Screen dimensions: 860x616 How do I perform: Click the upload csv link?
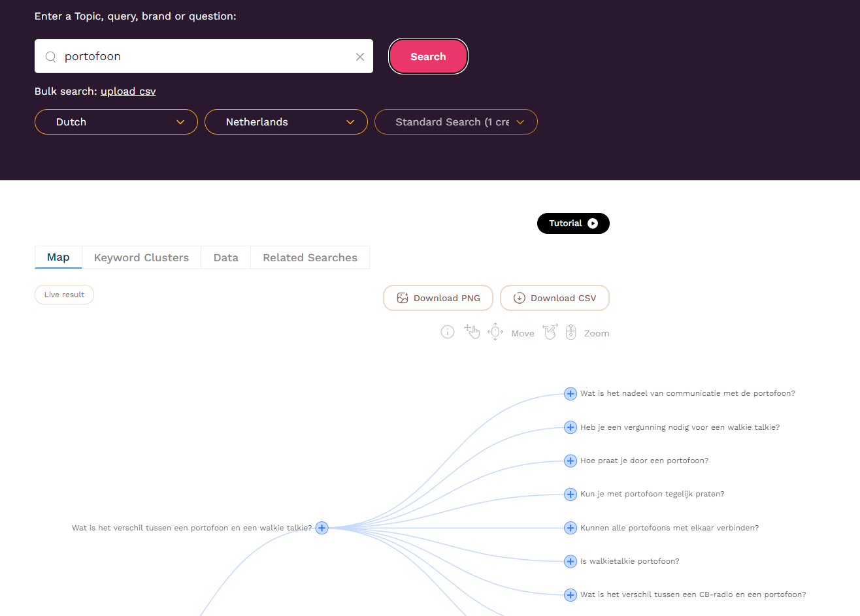pos(128,91)
